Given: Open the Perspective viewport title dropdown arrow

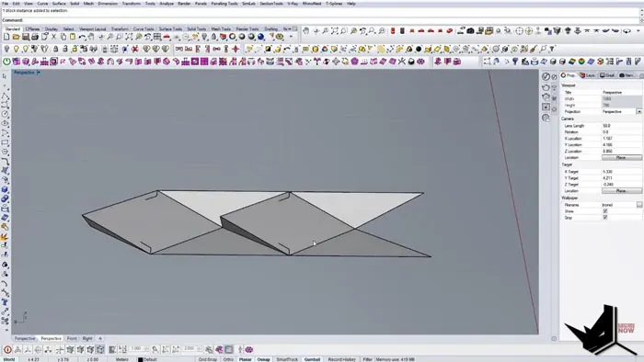Looking at the screenshot, I should (x=39, y=73).
